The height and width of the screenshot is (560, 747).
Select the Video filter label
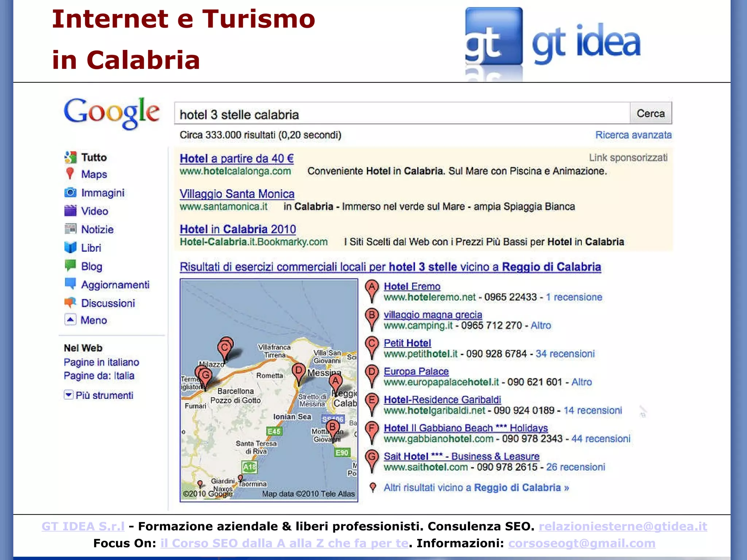point(94,211)
